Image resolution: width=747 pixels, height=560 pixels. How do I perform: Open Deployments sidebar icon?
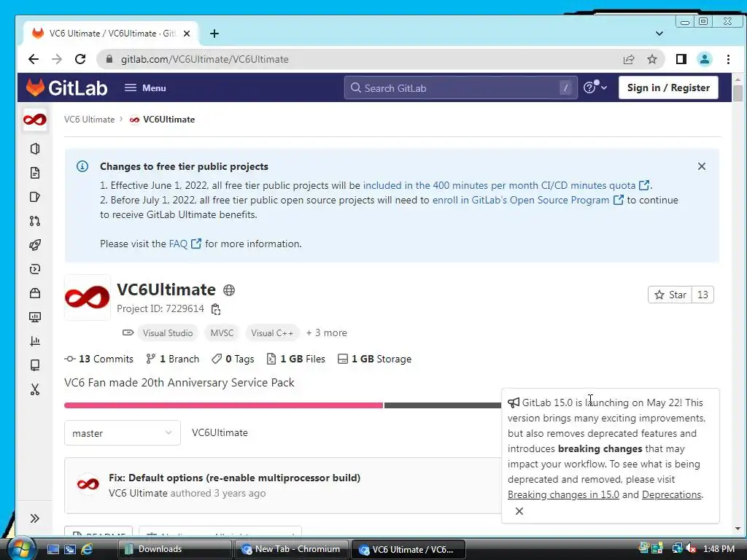(35, 269)
